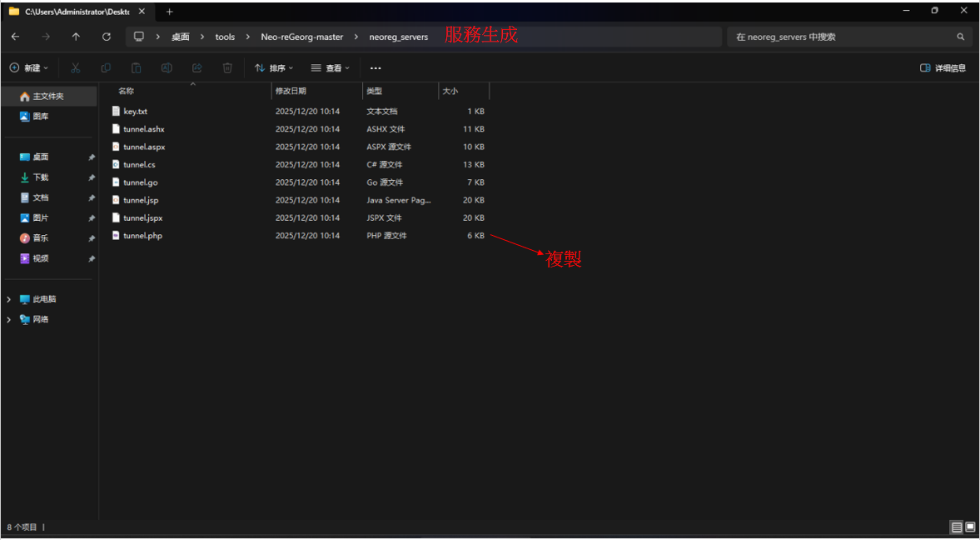Click chevron before 桌面 in breadcrumb
This screenshot has width=980, height=540.
(x=159, y=37)
